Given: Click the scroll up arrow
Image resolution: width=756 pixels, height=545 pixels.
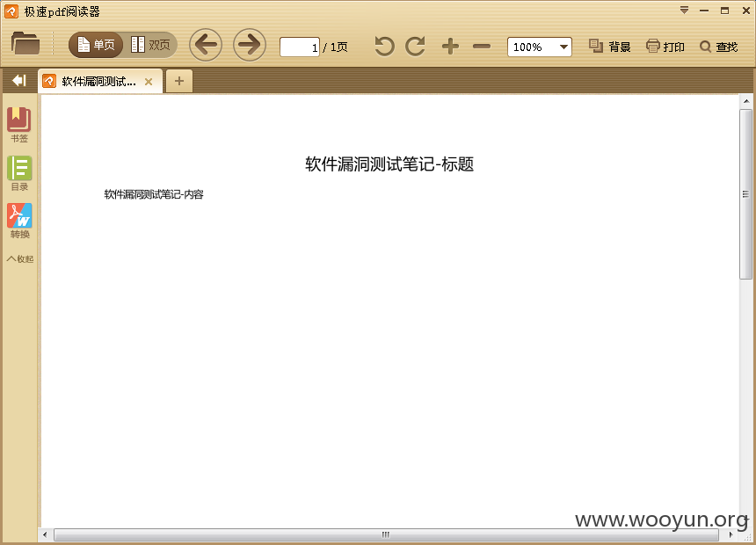Looking at the screenshot, I should [x=745, y=101].
